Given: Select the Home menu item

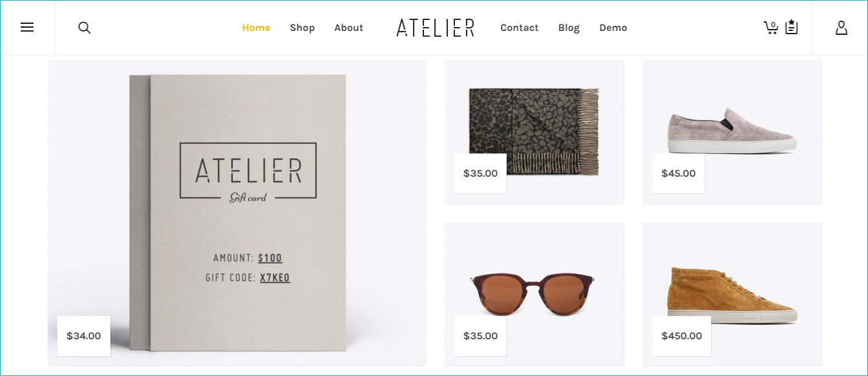Looking at the screenshot, I should [256, 28].
